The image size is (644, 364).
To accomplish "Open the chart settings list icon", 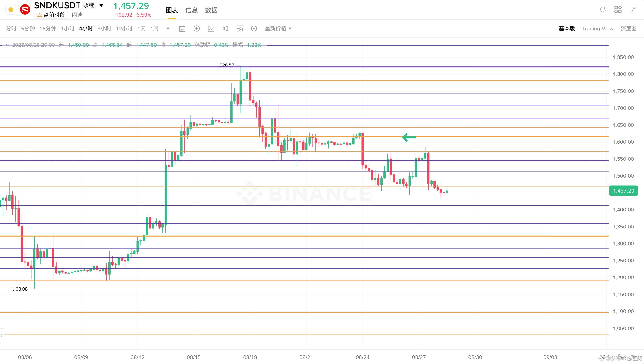I will click(239, 29).
